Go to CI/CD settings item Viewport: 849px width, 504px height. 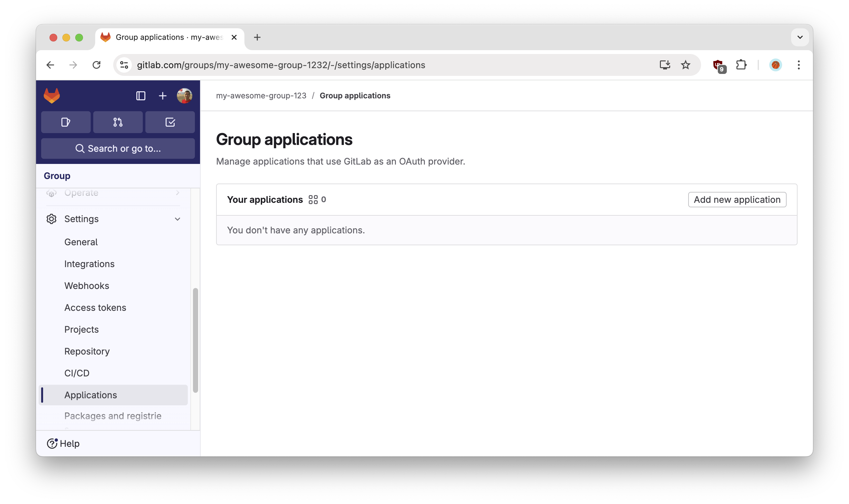click(x=77, y=373)
